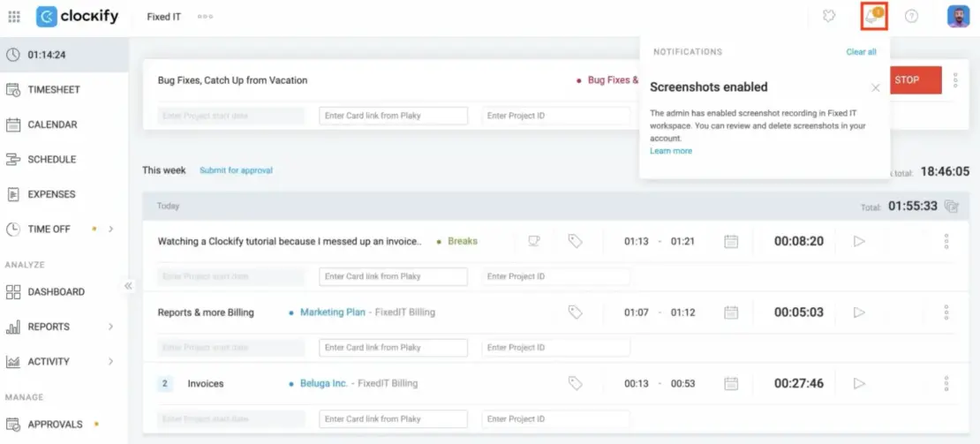Follow the Learn more link
This screenshot has width=980, height=444.
click(671, 151)
